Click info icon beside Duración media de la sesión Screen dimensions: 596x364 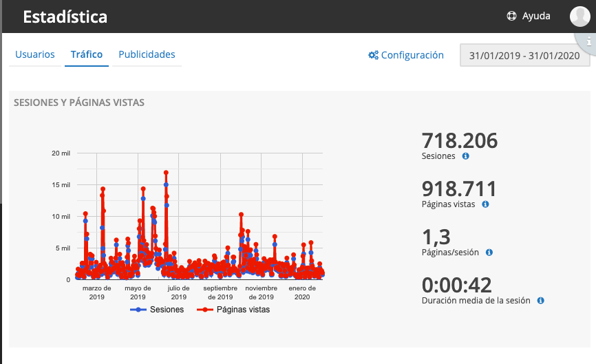pos(541,301)
